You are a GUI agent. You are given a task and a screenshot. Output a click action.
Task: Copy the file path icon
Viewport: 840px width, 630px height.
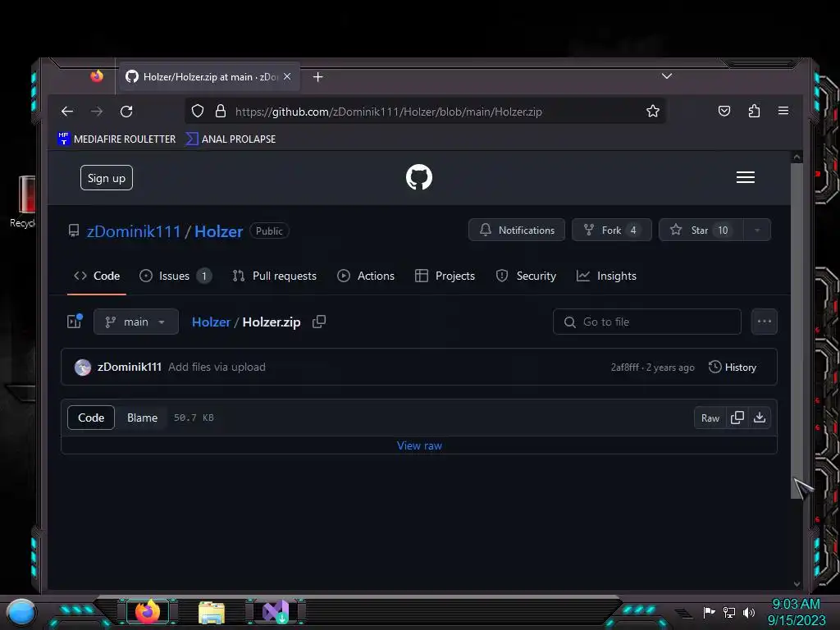[x=319, y=322]
